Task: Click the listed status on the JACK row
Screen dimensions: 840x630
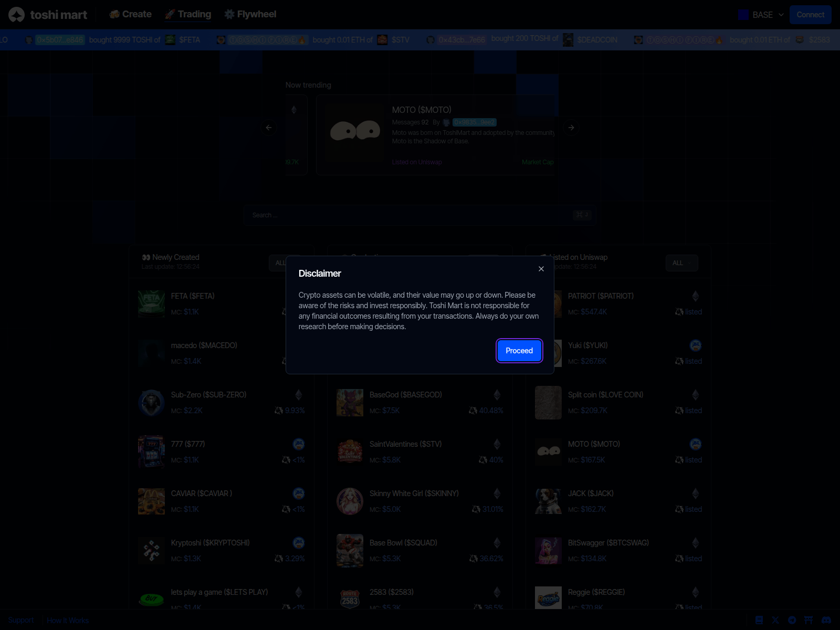Action: pyautogui.click(x=693, y=509)
